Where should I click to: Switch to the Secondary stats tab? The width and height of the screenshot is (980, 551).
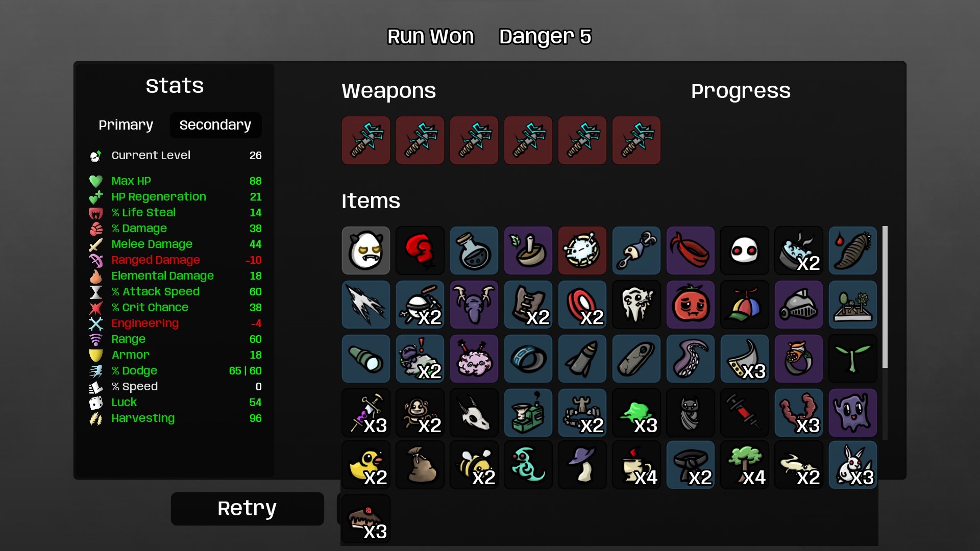[x=215, y=125]
